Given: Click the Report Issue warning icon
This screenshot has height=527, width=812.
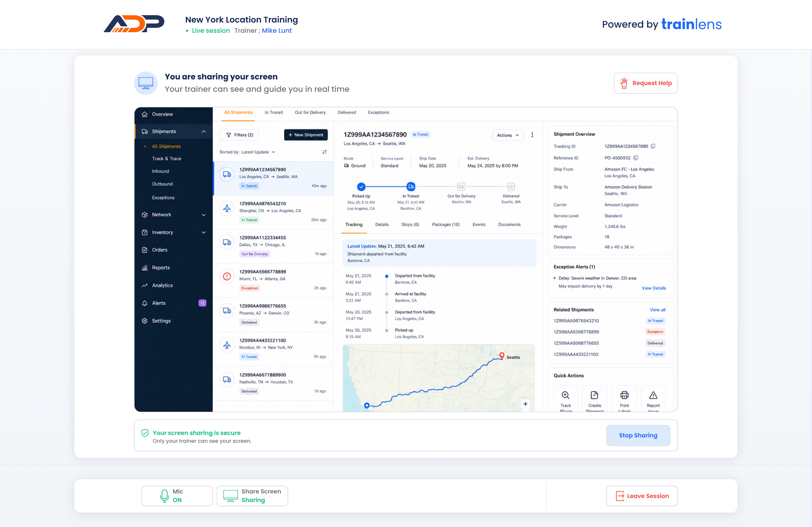Looking at the screenshot, I should point(653,395).
